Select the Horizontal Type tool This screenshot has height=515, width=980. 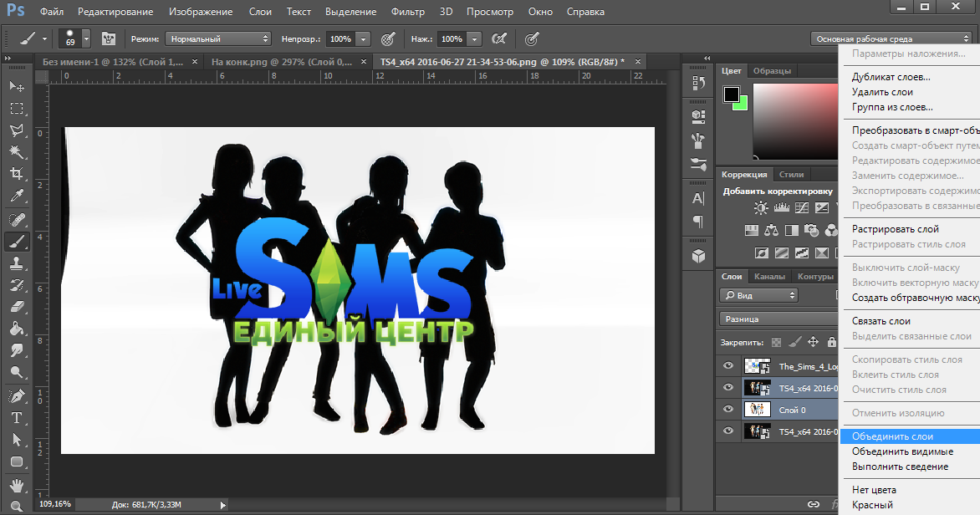pos(17,418)
